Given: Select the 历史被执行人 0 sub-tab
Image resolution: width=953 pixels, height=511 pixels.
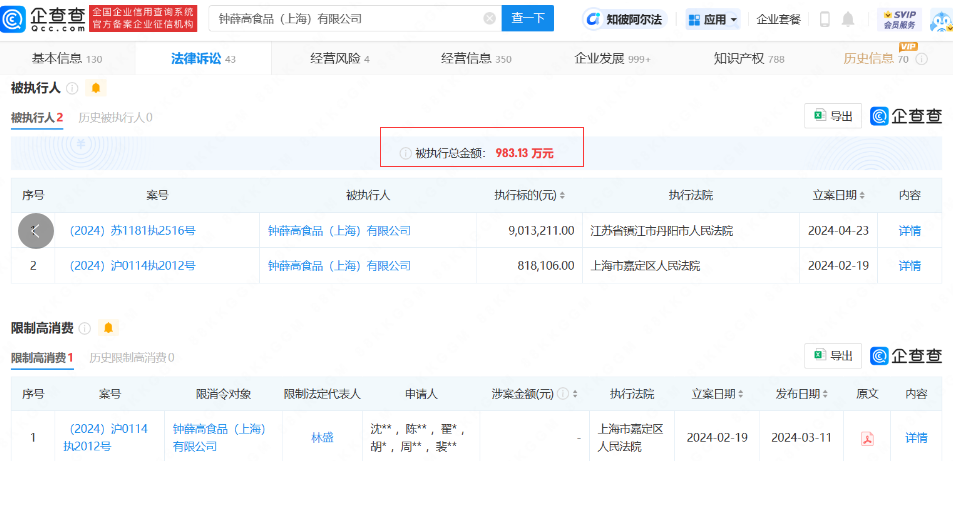Looking at the screenshot, I should (x=115, y=117).
